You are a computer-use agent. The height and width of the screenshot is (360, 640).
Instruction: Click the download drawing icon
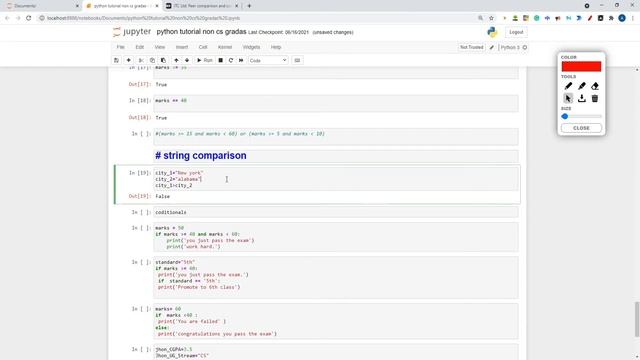tap(582, 98)
